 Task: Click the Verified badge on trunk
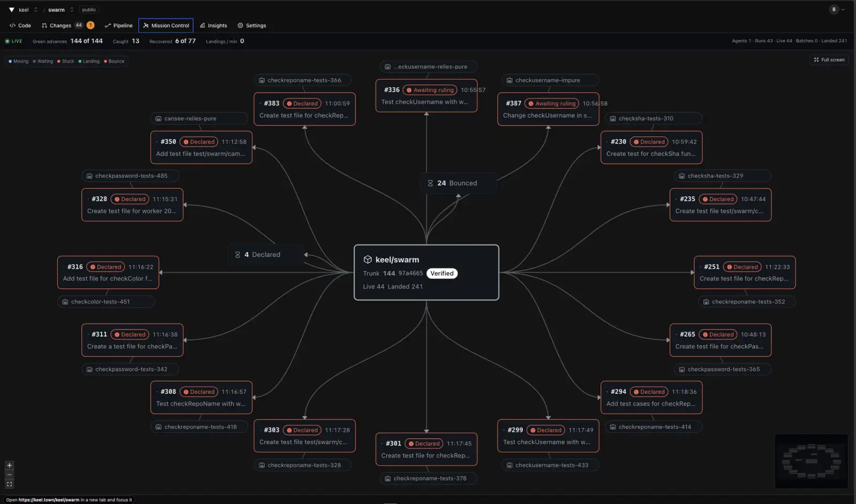coord(442,273)
